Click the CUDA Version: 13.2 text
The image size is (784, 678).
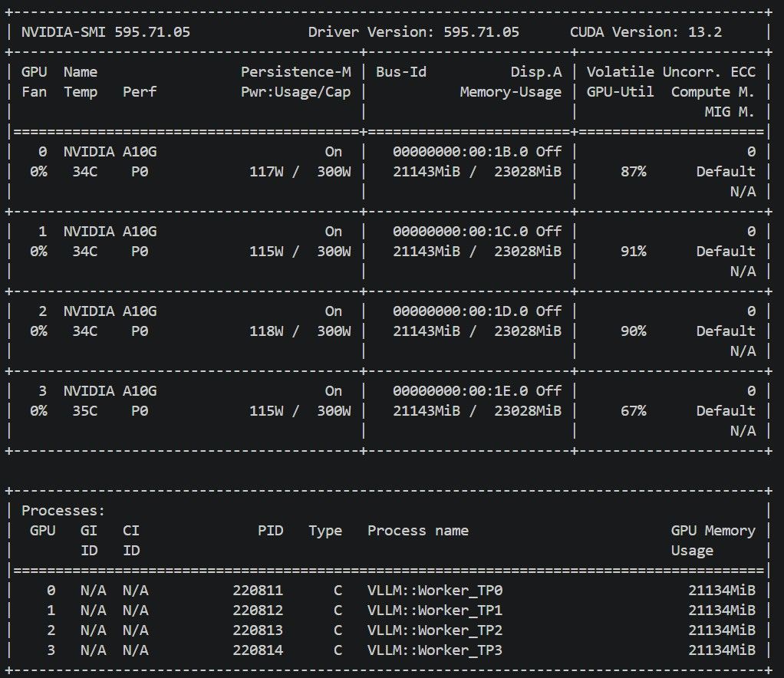pyautogui.click(x=645, y=32)
